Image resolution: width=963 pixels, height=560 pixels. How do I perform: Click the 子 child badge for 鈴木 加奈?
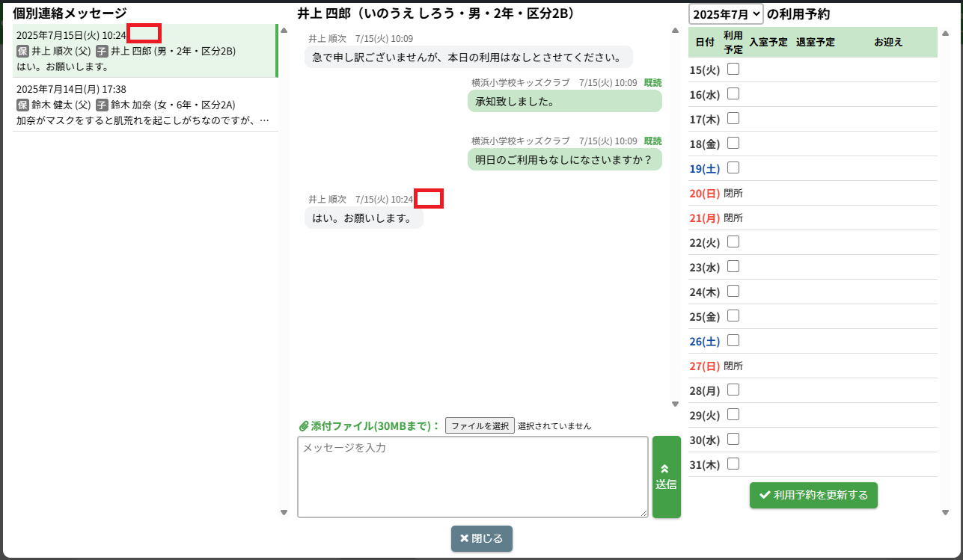102,105
